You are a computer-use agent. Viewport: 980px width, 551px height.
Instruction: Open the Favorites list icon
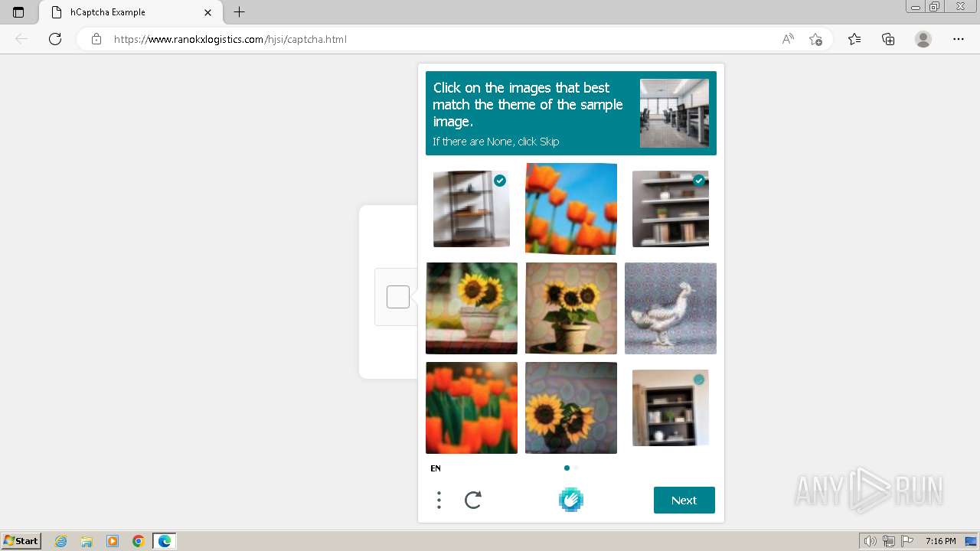coord(854,39)
